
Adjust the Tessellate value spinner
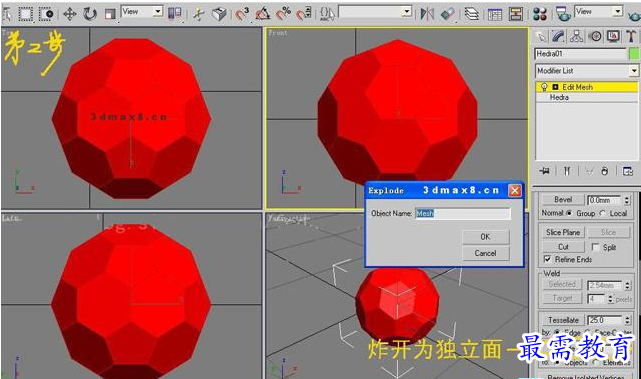[x=628, y=320]
